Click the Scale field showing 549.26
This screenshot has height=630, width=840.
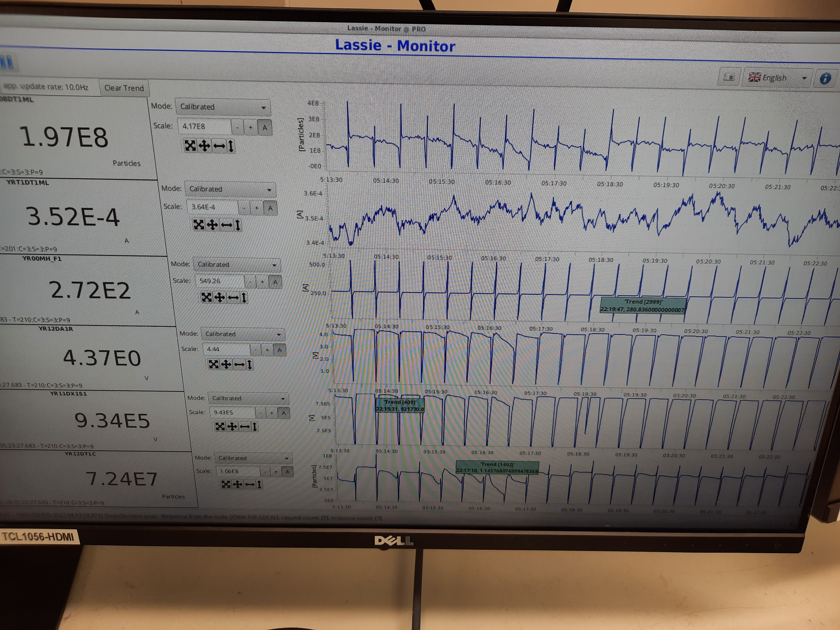point(219,281)
